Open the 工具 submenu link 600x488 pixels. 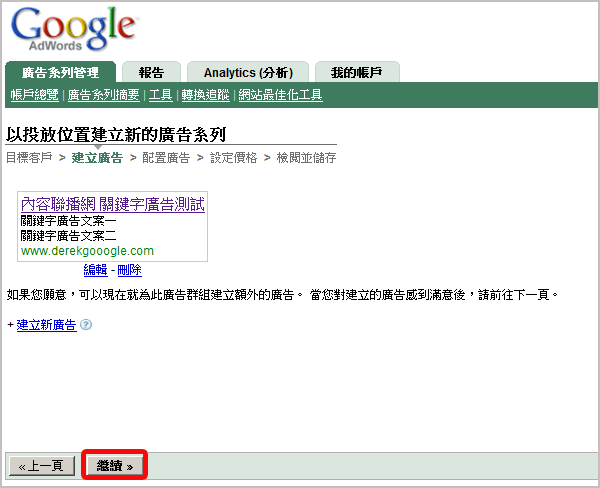click(160, 95)
